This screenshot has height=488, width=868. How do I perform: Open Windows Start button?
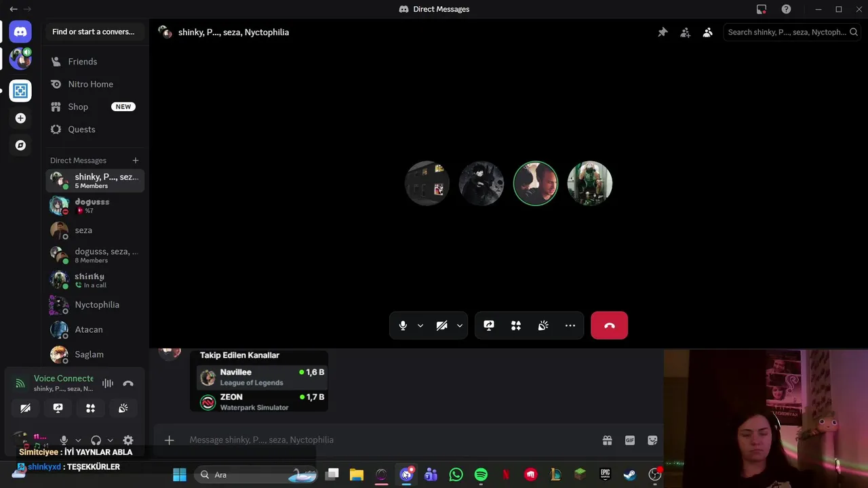[x=180, y=475]
